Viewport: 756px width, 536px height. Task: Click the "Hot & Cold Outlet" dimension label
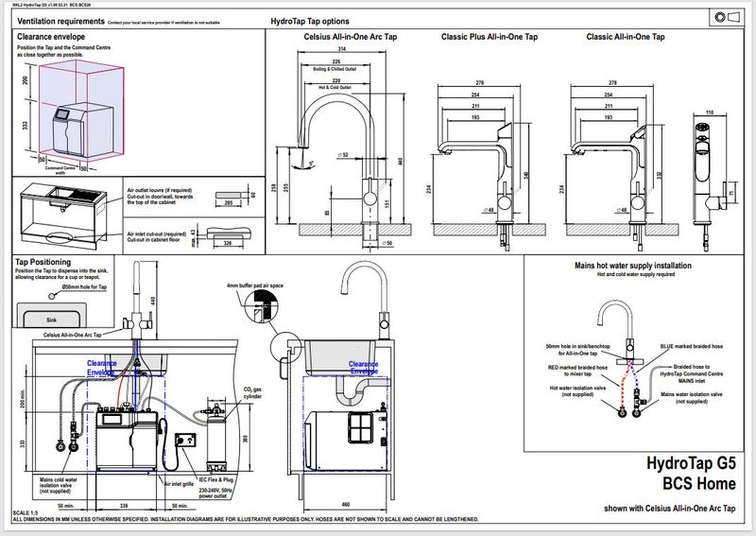pos(335,87)
